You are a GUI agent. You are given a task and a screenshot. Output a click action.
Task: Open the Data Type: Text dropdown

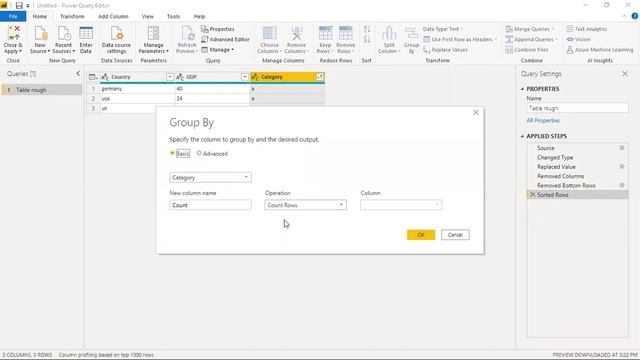tap(443, 29)
